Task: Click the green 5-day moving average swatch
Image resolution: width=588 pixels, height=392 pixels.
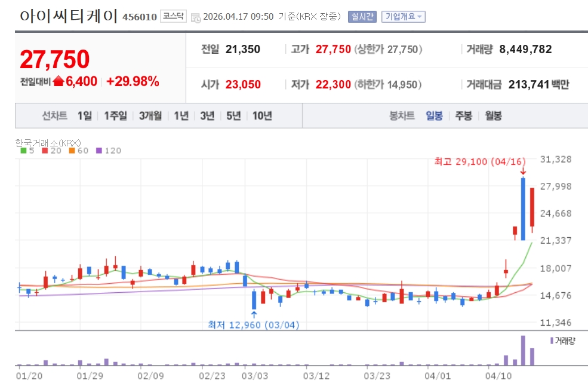Action: [x=23, y=151]
